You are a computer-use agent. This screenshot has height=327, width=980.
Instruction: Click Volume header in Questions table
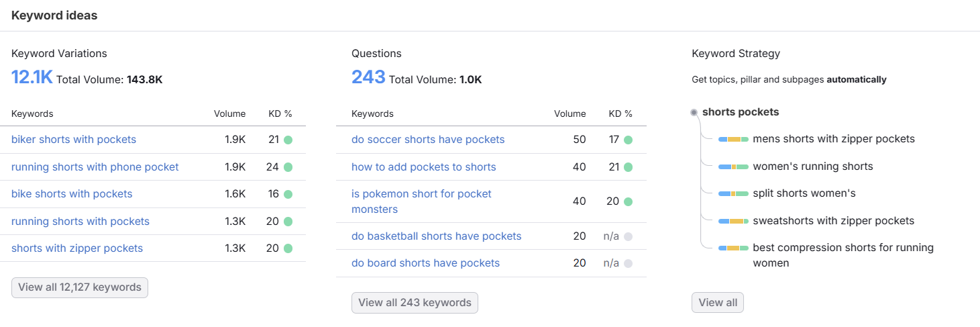pyautogui.click(x=569, y=114)
